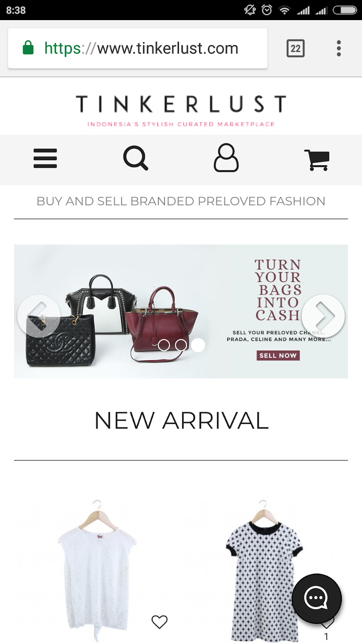Go to next banner slide
Viewport: 362px width, 644px height.
pyautogui.click(x=323, y=316)
